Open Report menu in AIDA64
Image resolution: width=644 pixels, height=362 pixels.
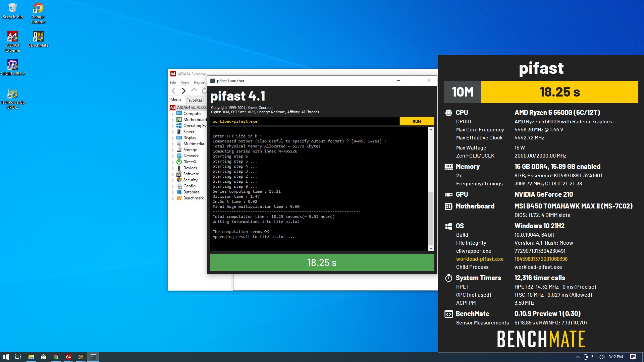pyautogui.click(x=200, y=82)
